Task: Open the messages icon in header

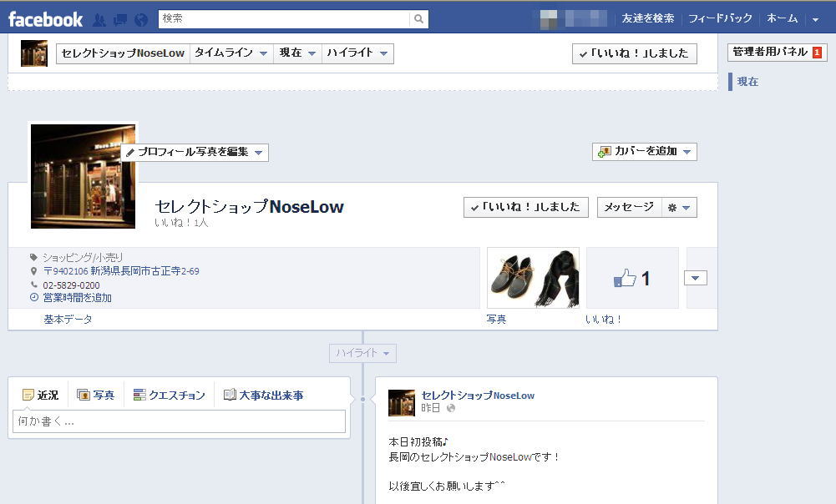Action: click(120, 20)
